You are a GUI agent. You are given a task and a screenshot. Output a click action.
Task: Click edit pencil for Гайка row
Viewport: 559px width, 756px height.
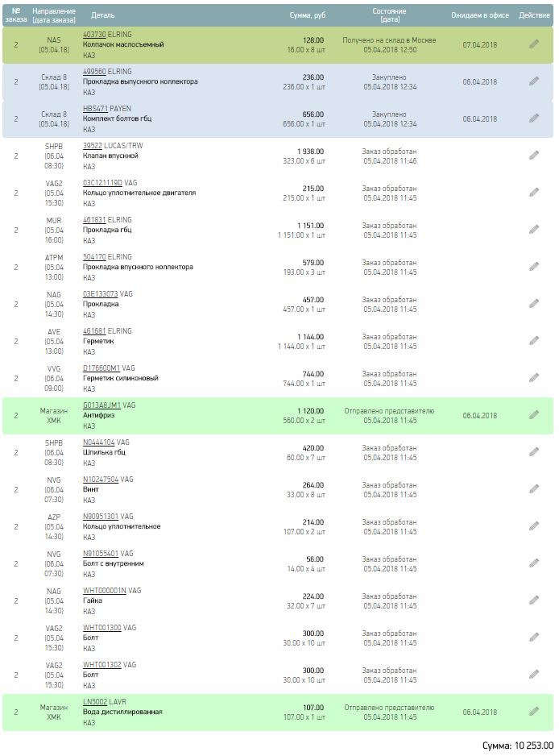point(534,600)
